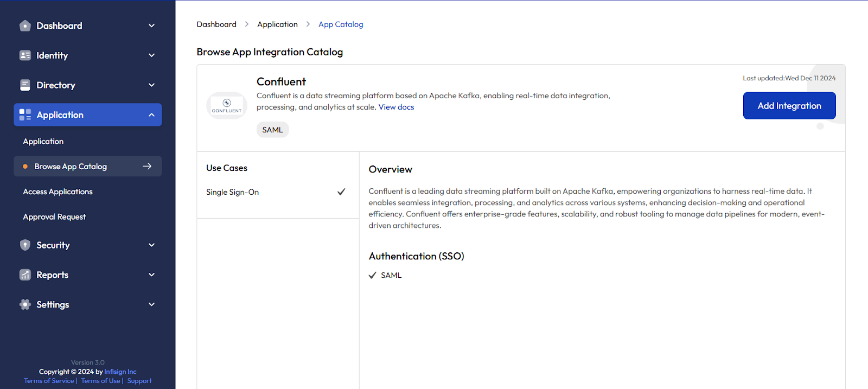Click the breadcrumb chevron after Application
The image size is (868, 389).
[x=308, y=24]
